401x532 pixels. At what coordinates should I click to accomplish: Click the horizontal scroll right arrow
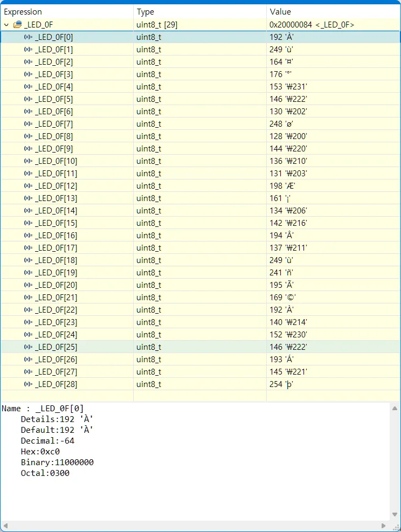[383, 526]
